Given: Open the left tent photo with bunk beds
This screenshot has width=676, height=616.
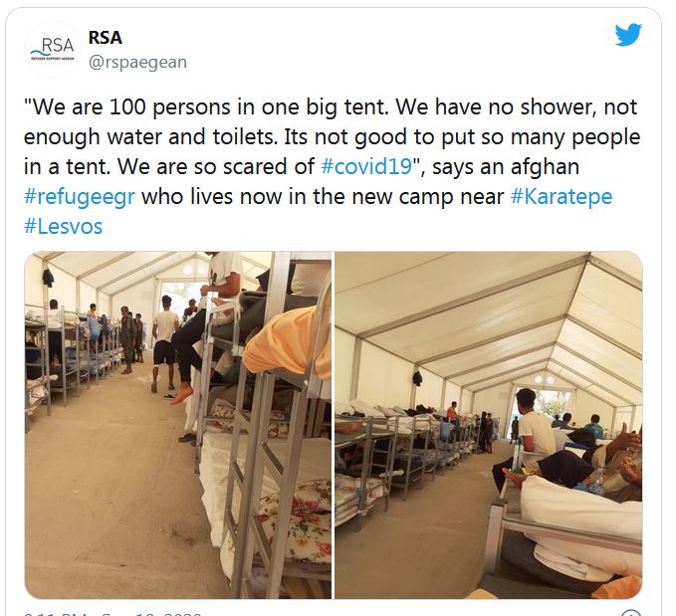Looking at the screenshot, I should (x=178, y=425).
